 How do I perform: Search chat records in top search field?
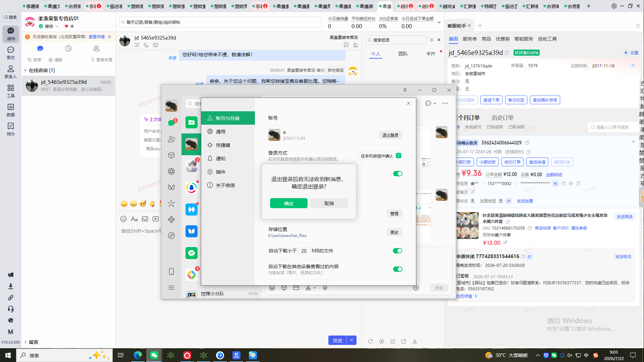tap(220, 22)
